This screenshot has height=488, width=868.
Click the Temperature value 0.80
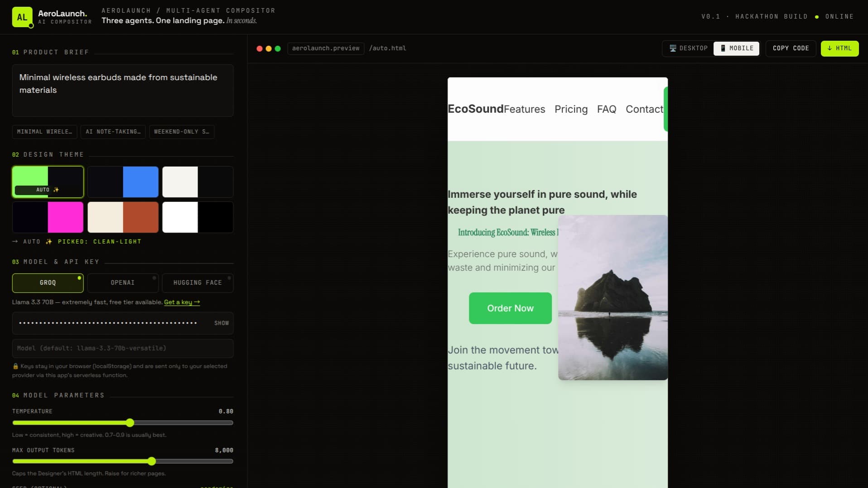[226, 411]
